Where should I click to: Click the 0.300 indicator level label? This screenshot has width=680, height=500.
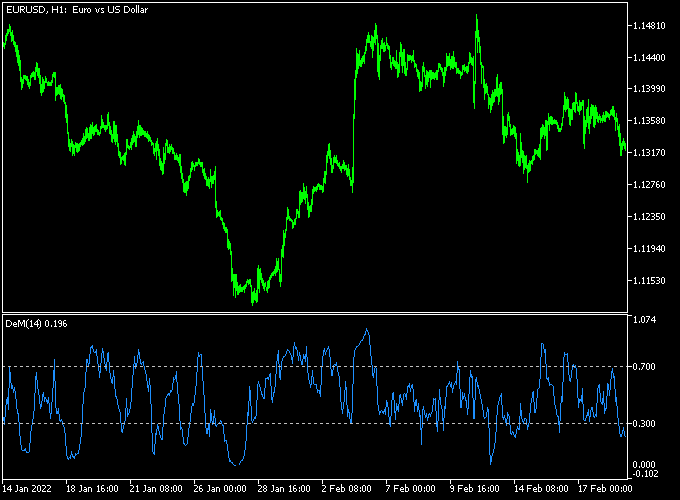click(644, 424)
